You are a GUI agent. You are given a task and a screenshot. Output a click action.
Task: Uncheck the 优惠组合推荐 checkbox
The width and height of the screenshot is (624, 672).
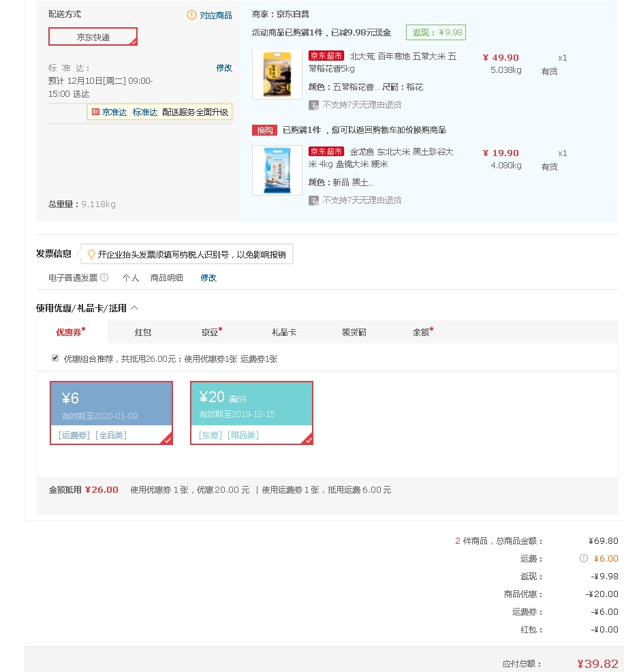tap(55, 358)
